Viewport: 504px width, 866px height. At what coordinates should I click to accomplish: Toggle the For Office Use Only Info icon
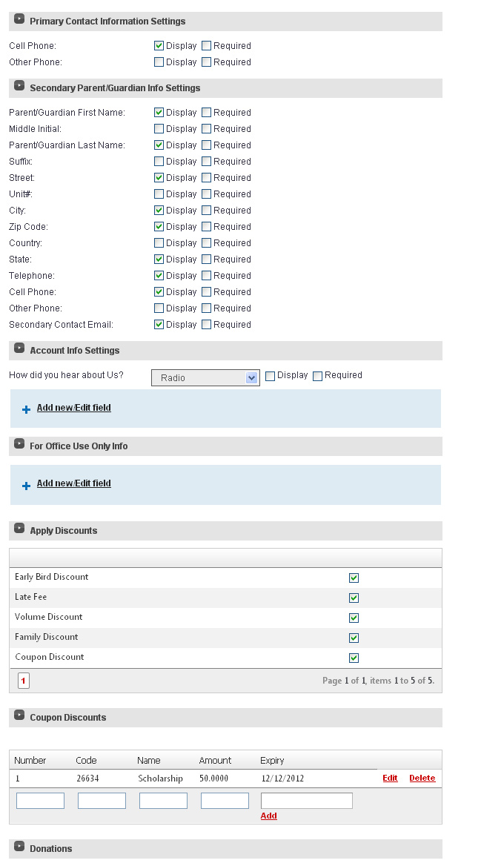[19, 443]
